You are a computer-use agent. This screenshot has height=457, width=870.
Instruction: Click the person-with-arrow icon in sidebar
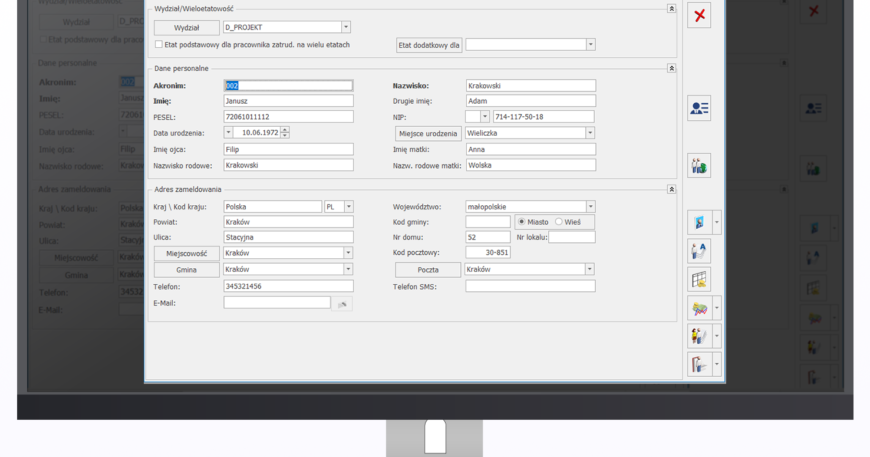point(699,251)
